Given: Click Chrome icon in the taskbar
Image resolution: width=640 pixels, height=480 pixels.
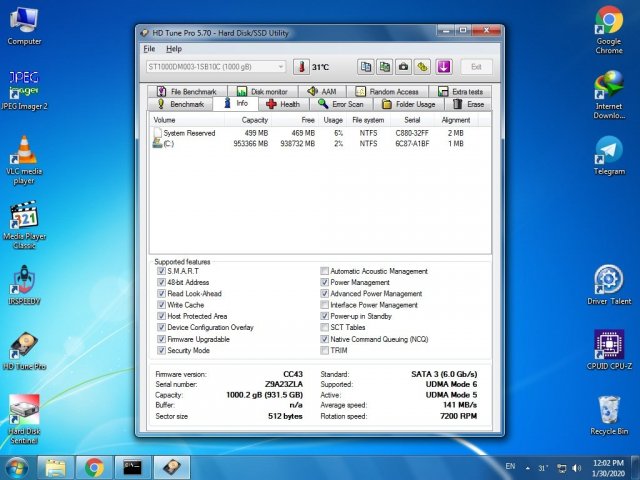Looking at the screenshot, I should click(x=94, y=467).
